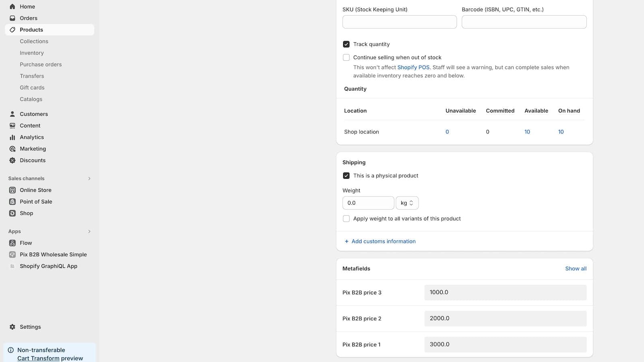Open Analytics using the bar chart icon
Viewport: 644px width, 362px height.
(12, 137)
